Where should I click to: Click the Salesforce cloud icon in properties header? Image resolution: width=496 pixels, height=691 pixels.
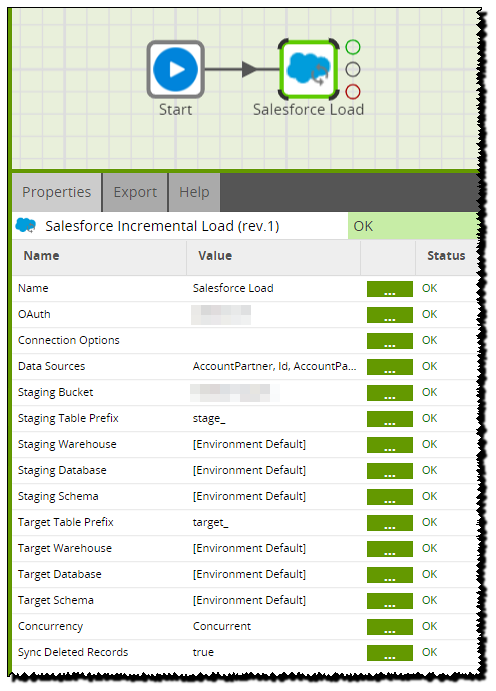click(x=26, y=226)
